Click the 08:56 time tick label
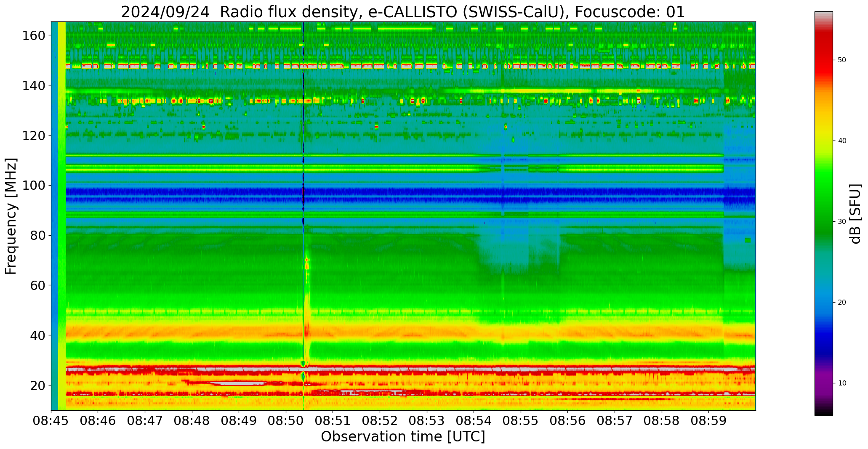868x449 pixels. [568, 421]
